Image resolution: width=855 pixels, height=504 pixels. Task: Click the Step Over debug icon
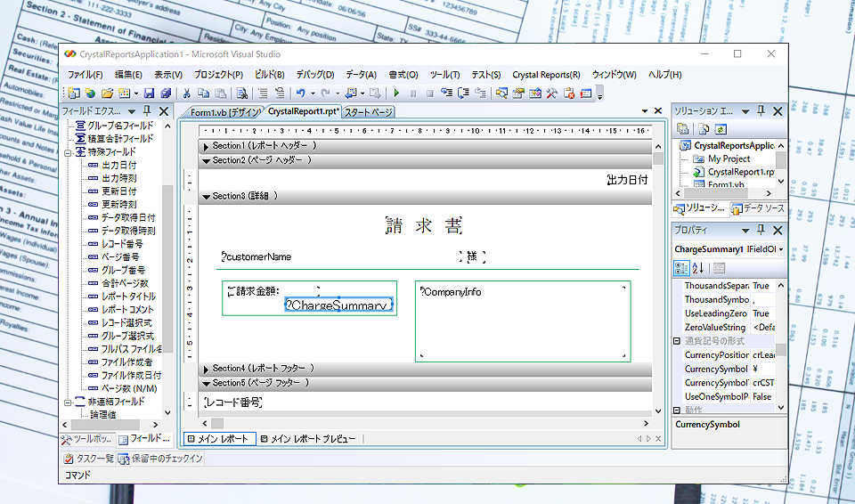pos(463,93)
